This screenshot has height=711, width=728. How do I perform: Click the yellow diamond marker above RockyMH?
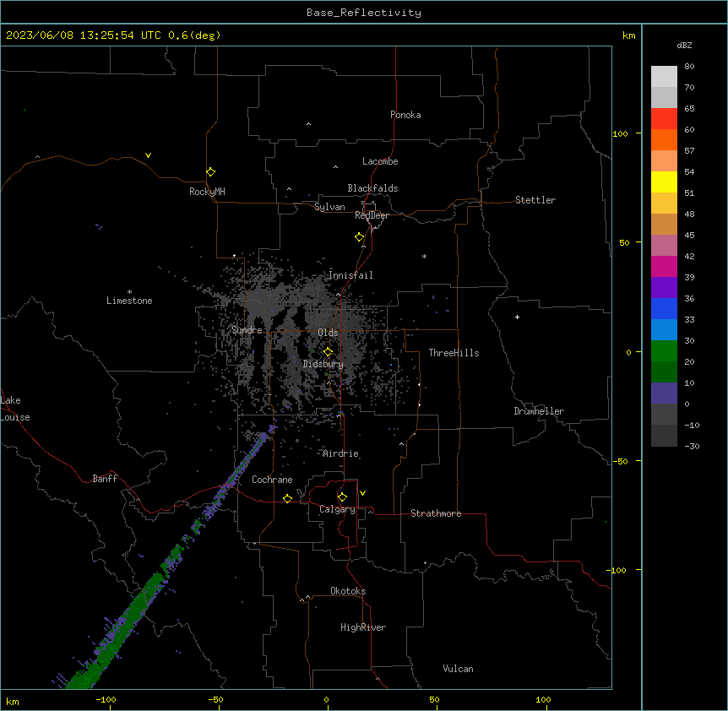coord(210,172)
